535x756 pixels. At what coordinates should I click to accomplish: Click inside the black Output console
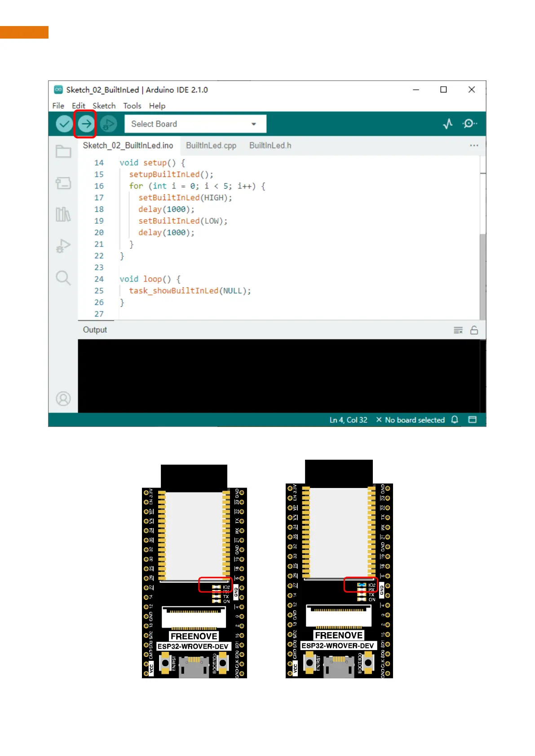pos(279,376)
